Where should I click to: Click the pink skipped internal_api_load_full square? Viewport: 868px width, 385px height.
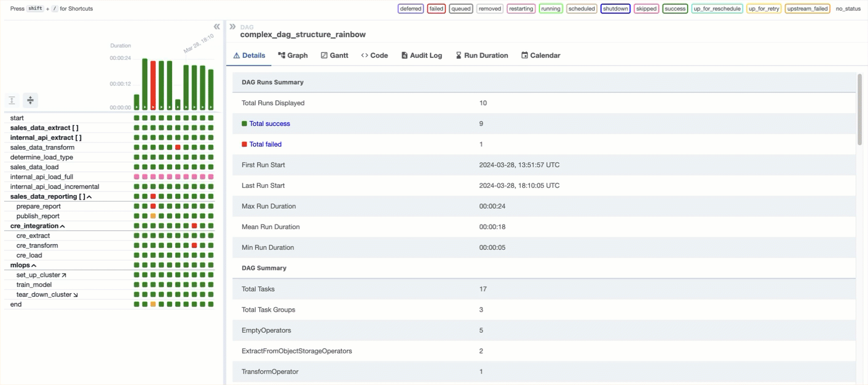137,177
